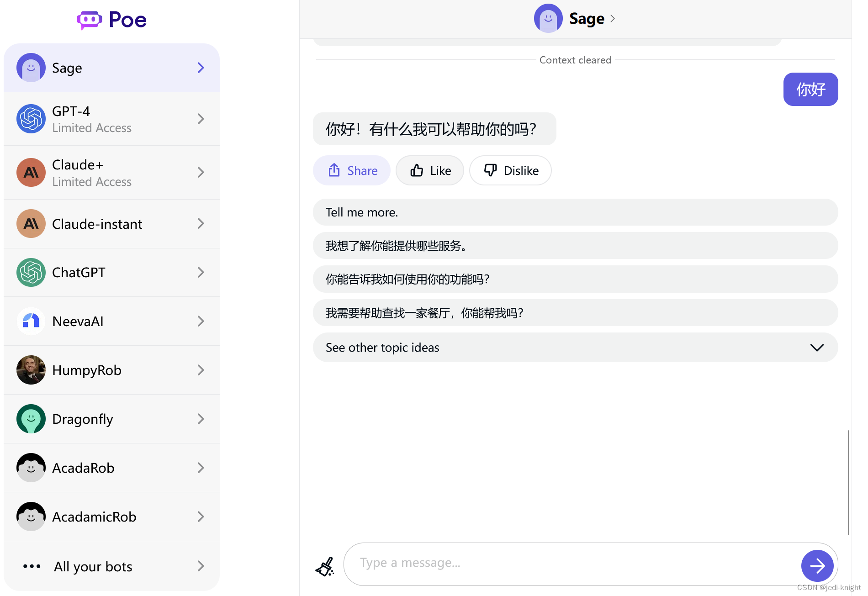Click the word Share on the Share button
This screenshot has height=596, width=868.
pos(362,171)
